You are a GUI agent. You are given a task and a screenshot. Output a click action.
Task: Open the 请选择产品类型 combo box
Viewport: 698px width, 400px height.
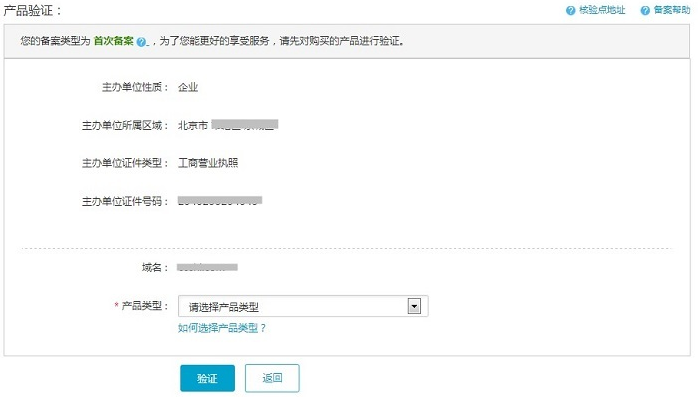tap(295, 306)
